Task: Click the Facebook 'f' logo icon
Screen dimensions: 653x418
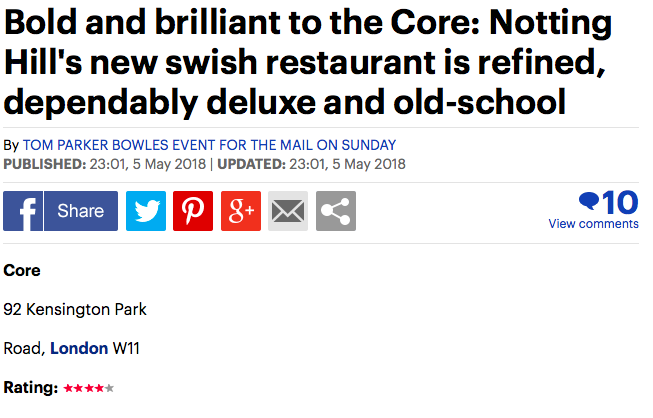Action: point(23,211)
